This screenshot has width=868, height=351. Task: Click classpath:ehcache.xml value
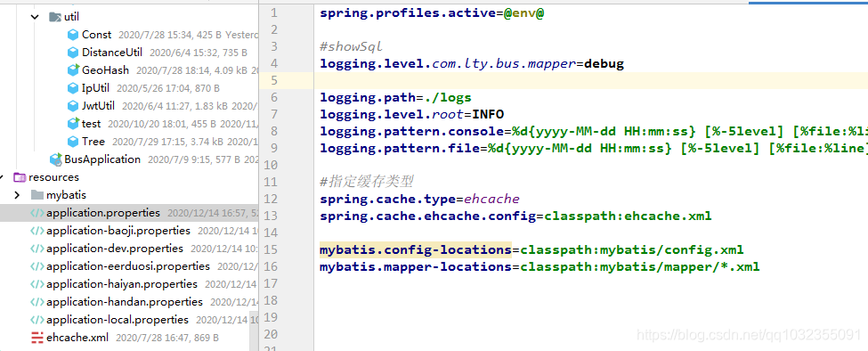(x=628, y=216)
